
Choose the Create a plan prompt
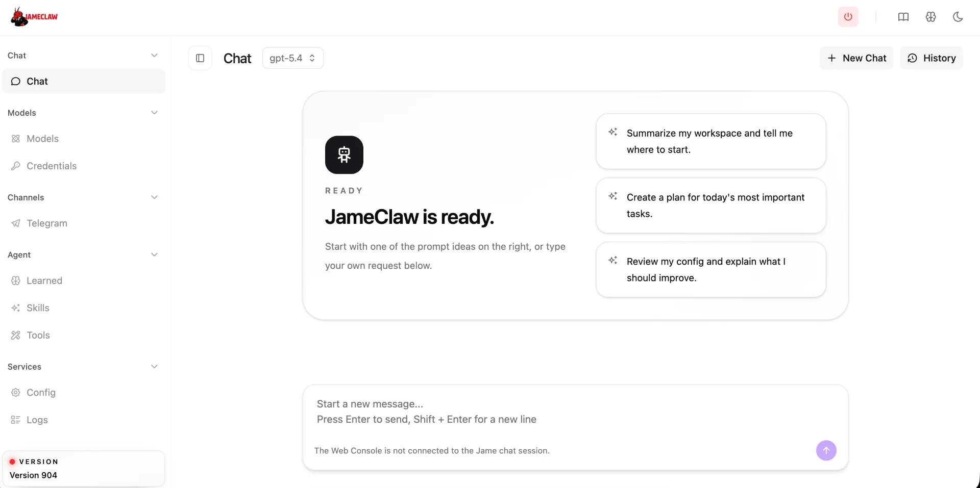pyautogui.click(x=710, y=206)
